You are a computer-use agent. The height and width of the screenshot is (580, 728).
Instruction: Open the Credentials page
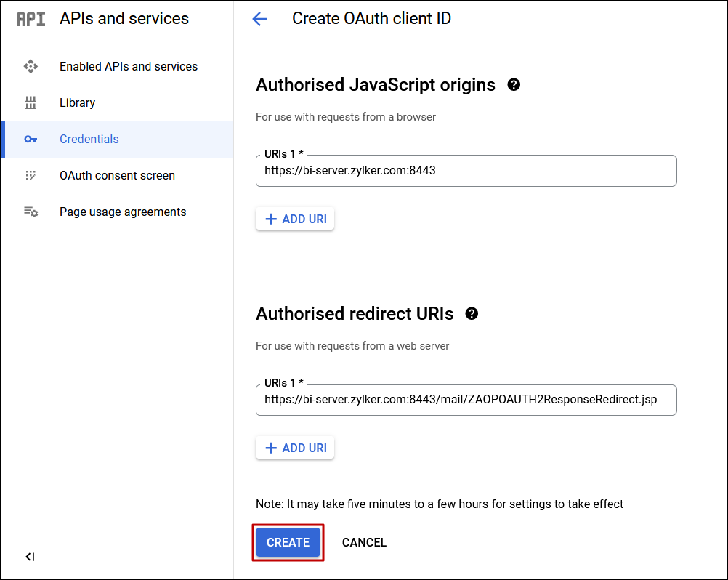click(x=89, y=139)
